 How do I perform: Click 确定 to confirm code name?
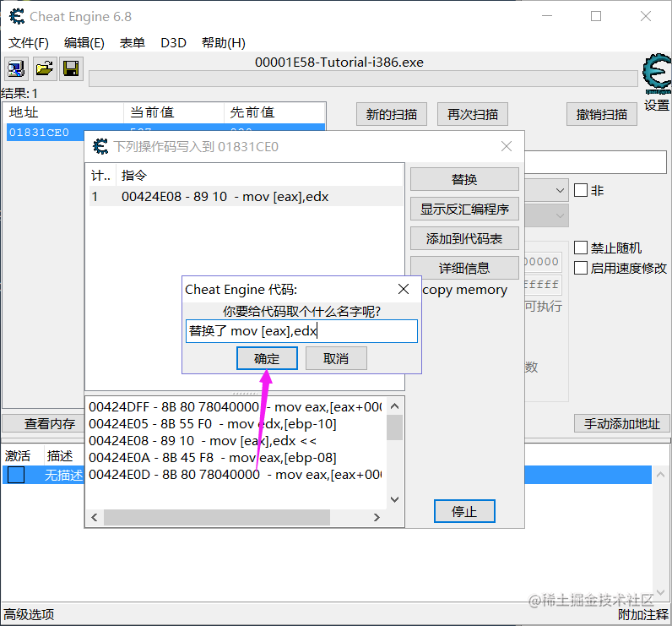coord(267,358)
